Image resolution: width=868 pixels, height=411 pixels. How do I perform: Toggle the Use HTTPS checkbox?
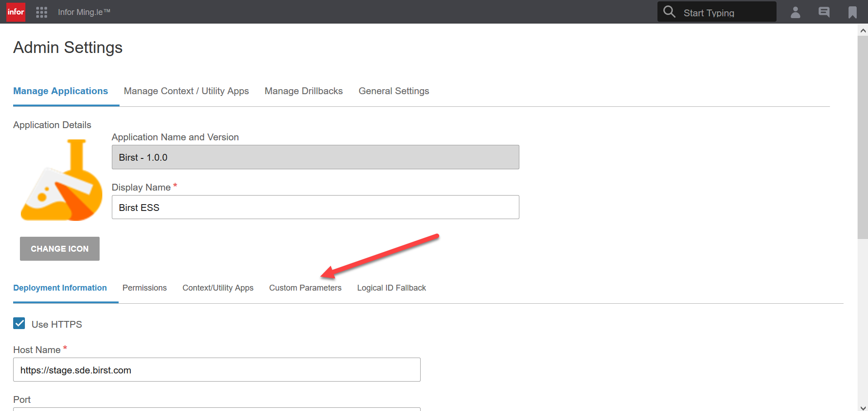tap(19, 323)
